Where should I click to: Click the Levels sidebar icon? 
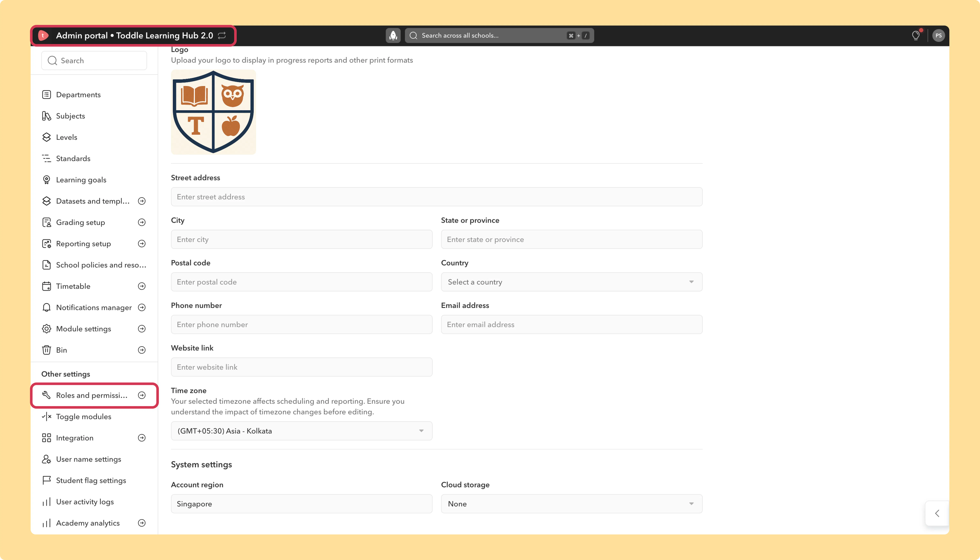[x=47, y=137]
